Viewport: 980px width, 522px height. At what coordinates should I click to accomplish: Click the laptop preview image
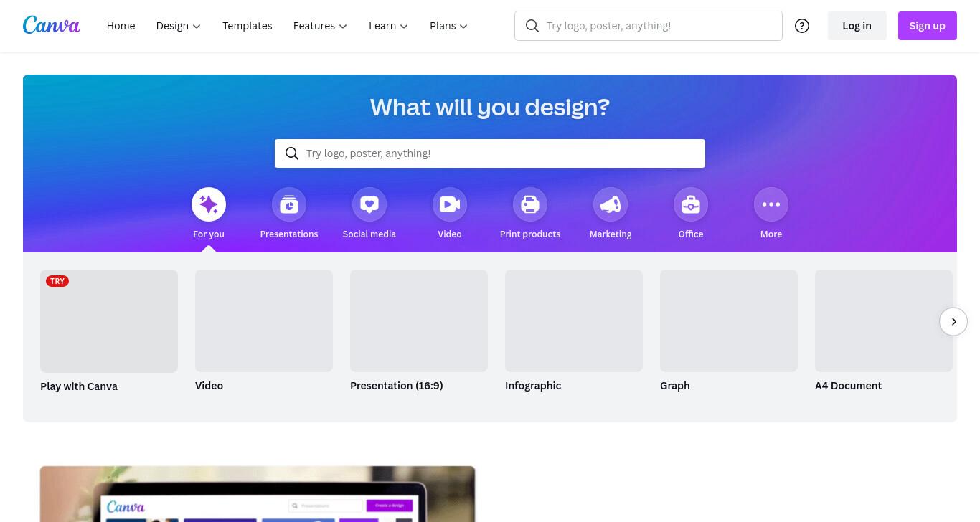pyautogui.click(x=258, y=494)
